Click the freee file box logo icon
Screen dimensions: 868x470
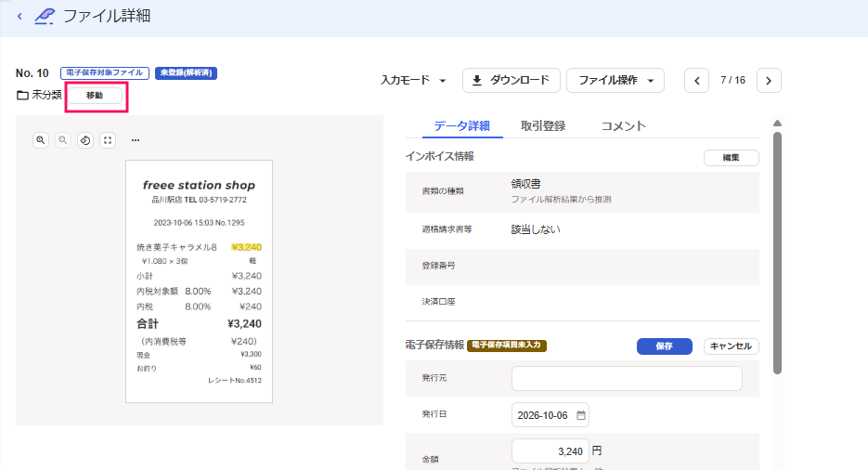coord(45,16)
